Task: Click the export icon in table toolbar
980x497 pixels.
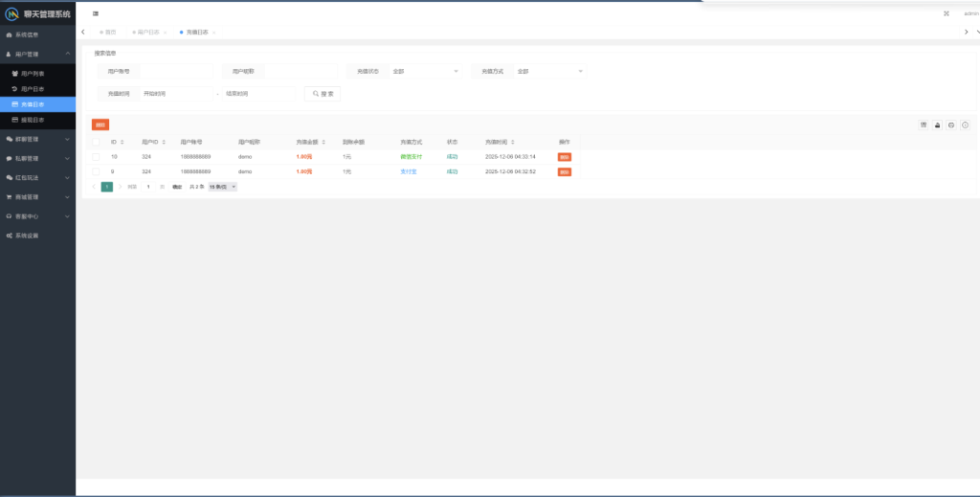Action: [938, 124]
